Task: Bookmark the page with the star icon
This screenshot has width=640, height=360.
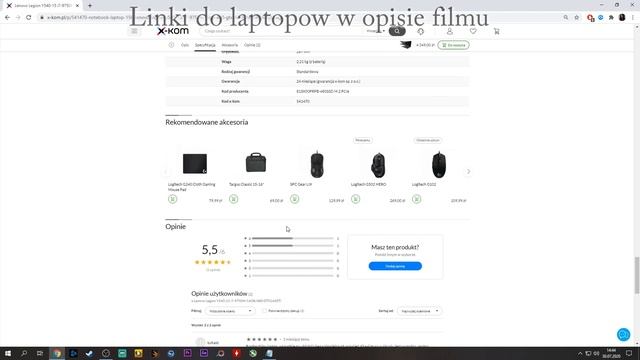Action: [576, 18]
